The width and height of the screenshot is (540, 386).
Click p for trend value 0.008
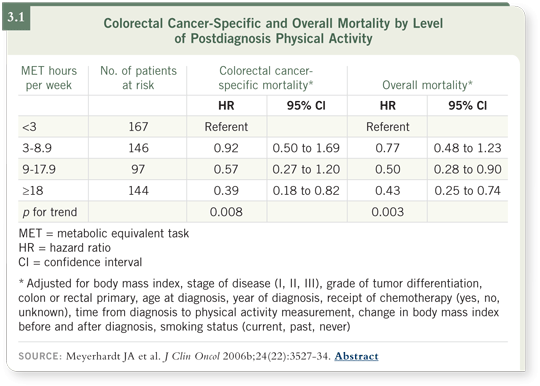click(x=226, y=212)
